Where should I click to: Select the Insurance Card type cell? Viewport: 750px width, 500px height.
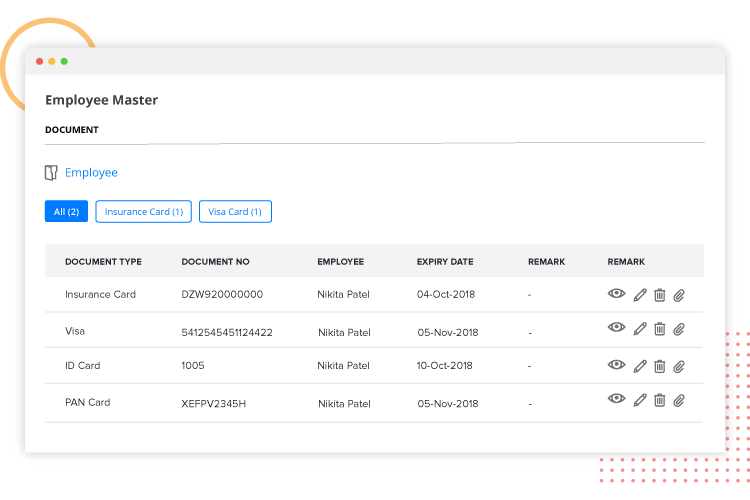[100, 294]
